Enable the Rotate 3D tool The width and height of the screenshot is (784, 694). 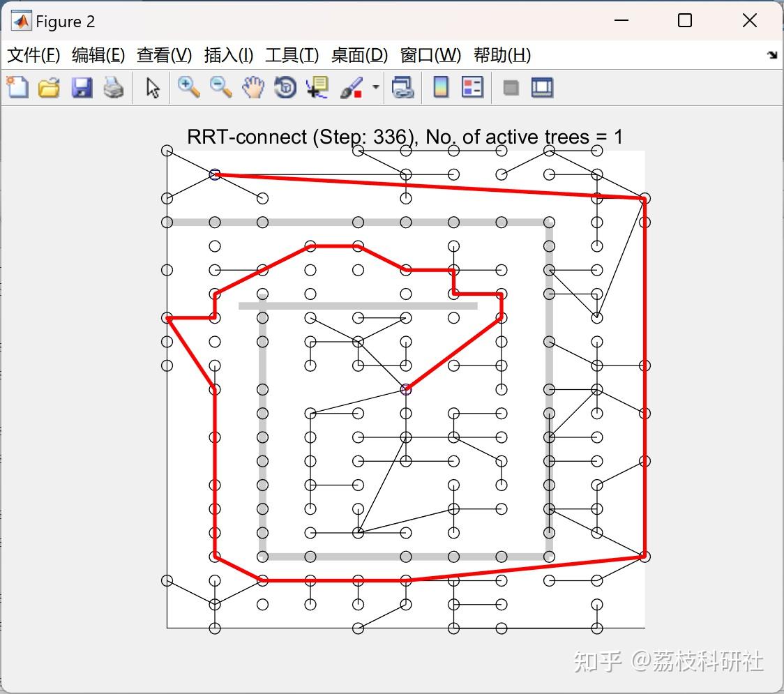tap(285, 87)
